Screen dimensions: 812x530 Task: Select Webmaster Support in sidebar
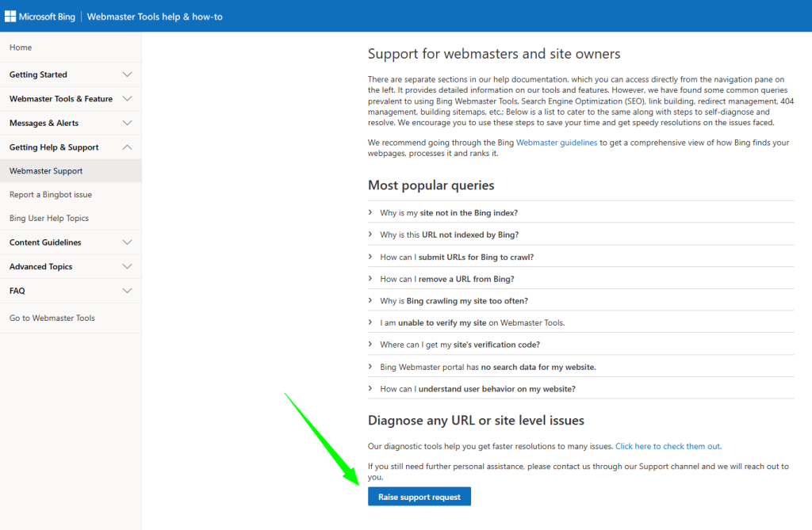(46, 171)
